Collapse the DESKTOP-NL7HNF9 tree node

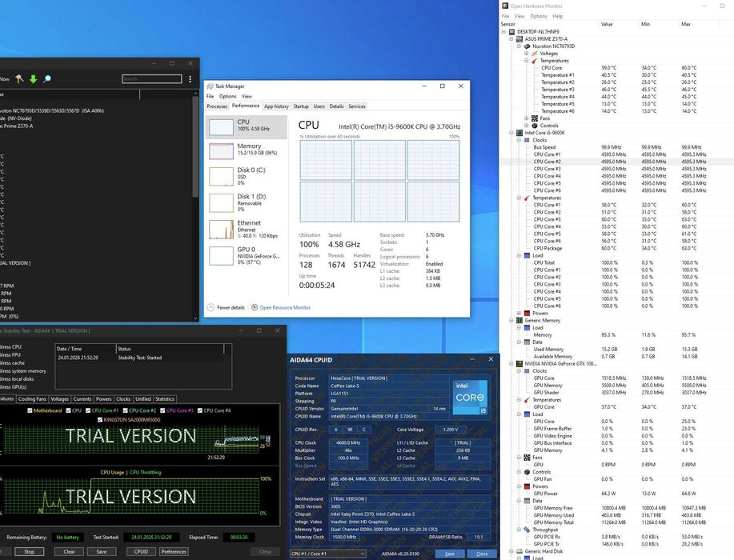click(x=503, y=32)
